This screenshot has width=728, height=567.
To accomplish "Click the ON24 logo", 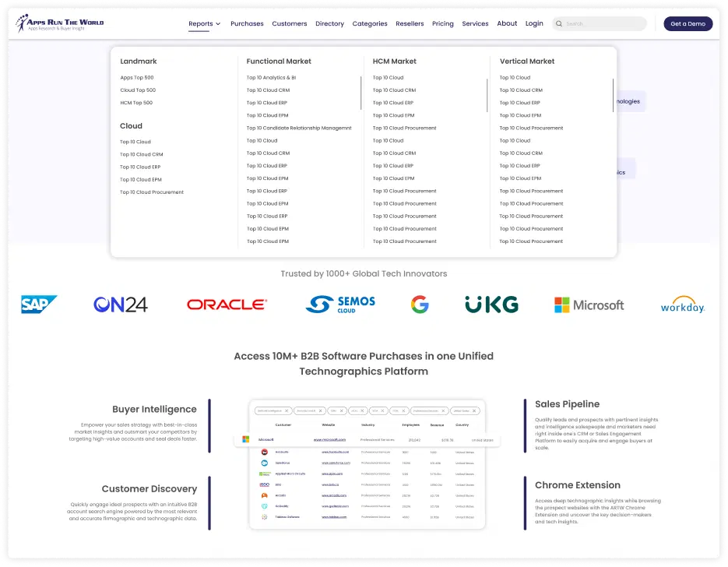I will click(x=120, y=305).
